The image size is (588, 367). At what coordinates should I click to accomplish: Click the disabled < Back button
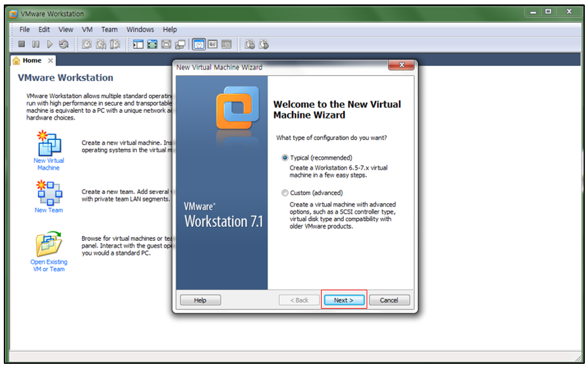(x=299, y=300)
